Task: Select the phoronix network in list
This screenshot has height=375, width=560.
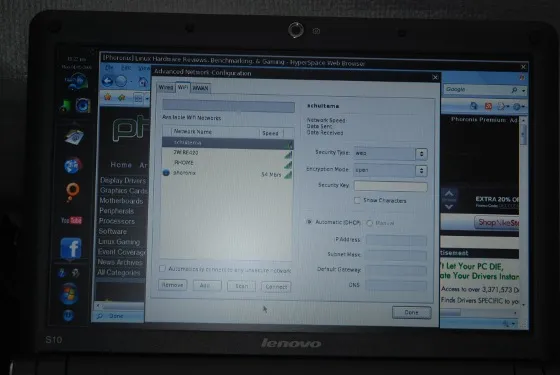Action: 228,174
